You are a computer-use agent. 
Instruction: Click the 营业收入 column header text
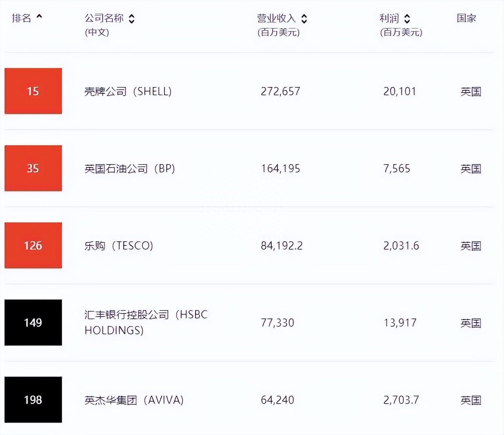(277, 18)
